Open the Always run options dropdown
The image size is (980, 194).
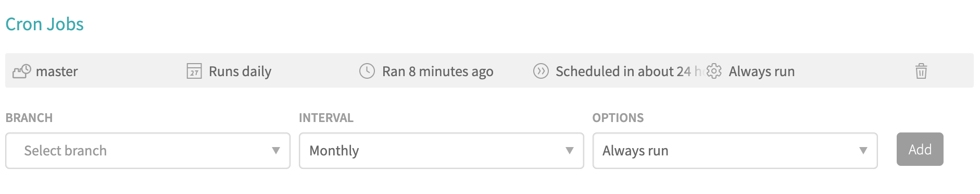[x=735, y=151]
